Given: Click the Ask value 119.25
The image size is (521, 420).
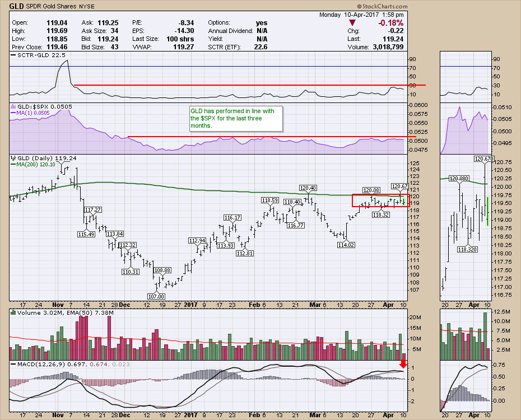Looking at the screenshot, I should pos(108,22).
